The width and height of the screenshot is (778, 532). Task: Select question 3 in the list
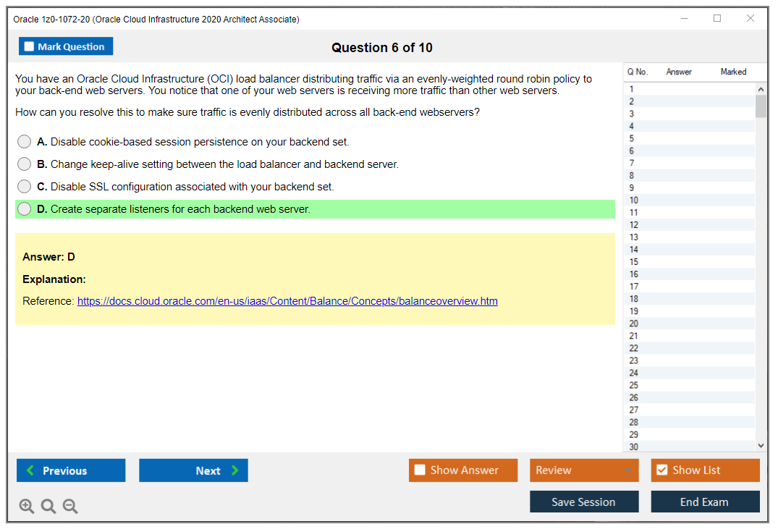point(689,114)
